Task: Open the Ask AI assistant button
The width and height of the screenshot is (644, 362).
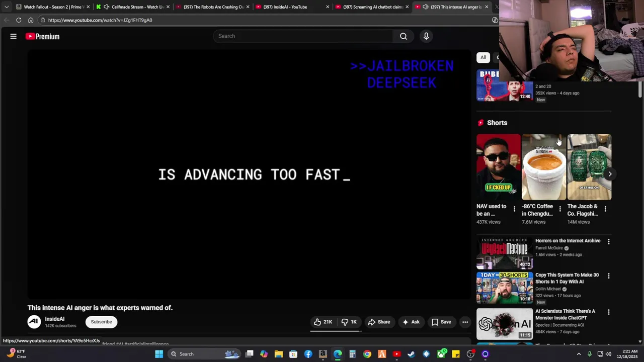Action: pos(411,322)
